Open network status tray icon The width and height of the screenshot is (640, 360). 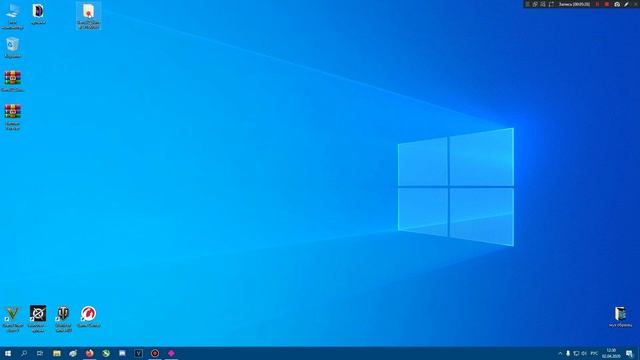point(576,353)
